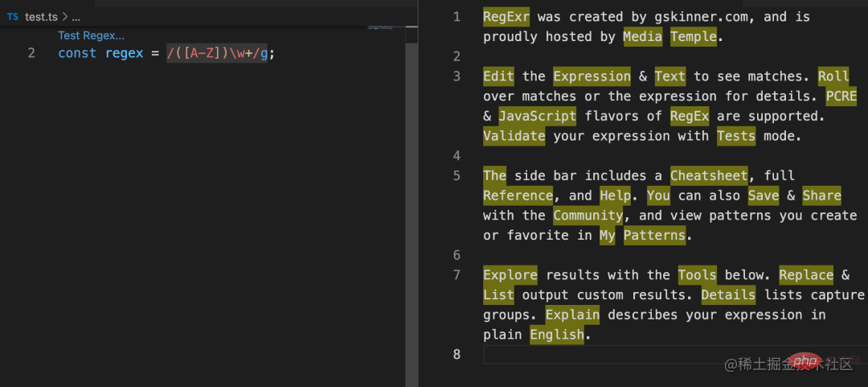Click the const keyword in the code
The image size is (868, 387).
[x=77, y=54]
